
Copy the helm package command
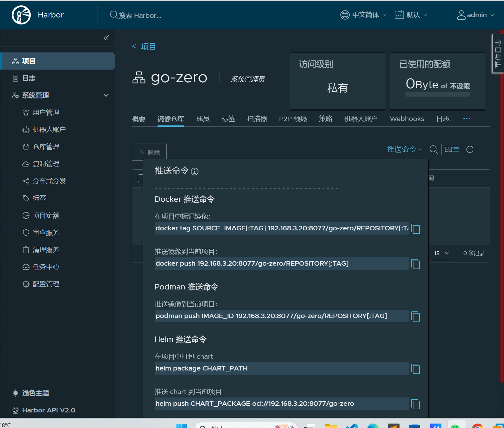[415, 369]
